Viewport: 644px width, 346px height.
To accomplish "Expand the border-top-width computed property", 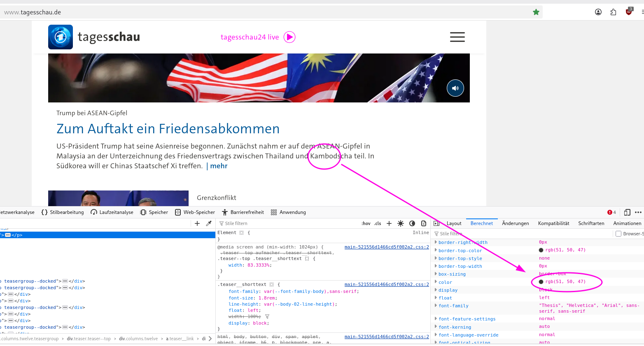I will point(436,266).
